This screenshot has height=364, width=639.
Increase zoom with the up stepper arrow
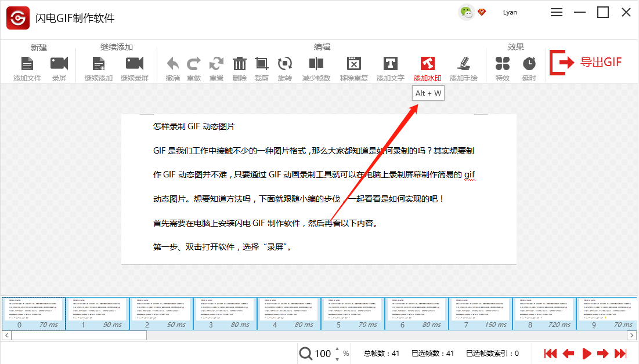[x=337, y=350]
